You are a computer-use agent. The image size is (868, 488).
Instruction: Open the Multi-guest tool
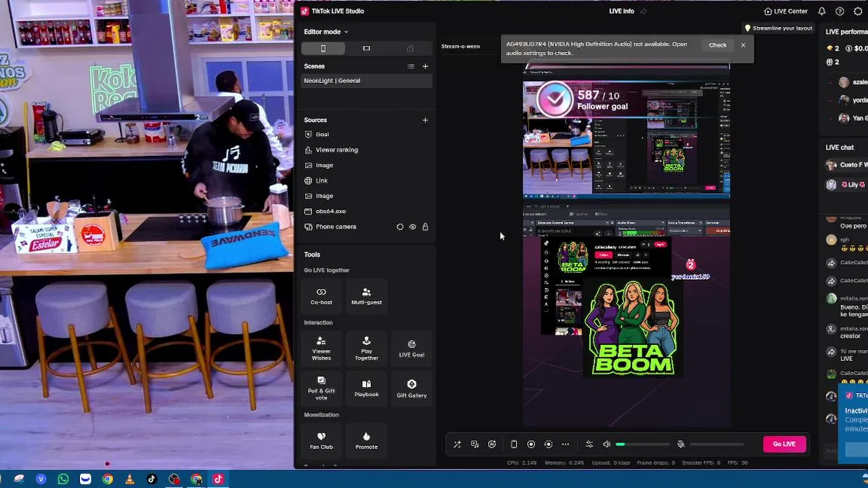(x=366, y=296)
